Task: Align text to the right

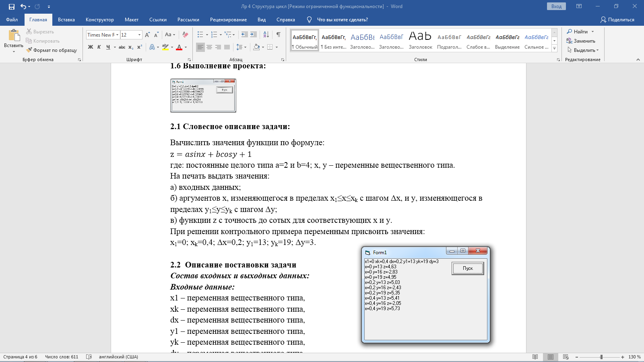Action: point(218,47)
